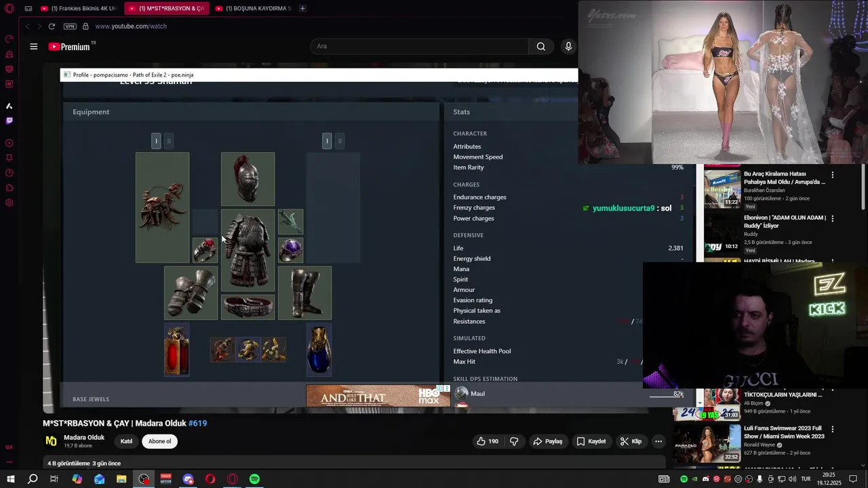
Task: Open the YouTube hamburger guide menu
Action: [34, 47]
